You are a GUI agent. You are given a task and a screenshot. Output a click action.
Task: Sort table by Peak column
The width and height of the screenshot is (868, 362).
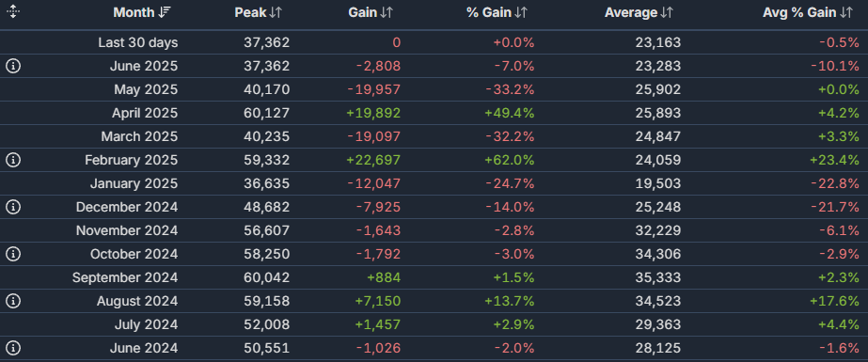pos(259,13)
